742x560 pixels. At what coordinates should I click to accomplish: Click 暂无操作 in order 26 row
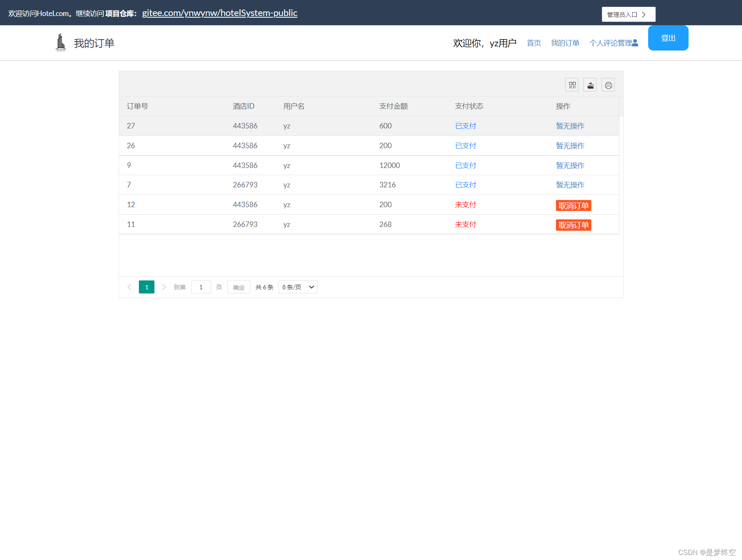570,146
